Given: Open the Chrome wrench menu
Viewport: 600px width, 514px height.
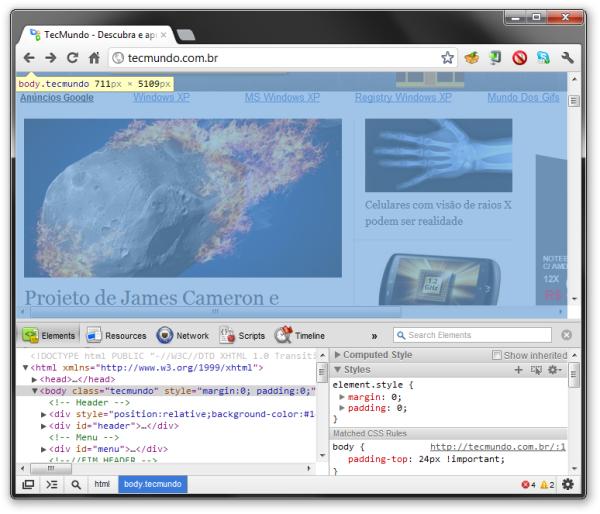Looking at the screenshot, I should tap(567, 58).
